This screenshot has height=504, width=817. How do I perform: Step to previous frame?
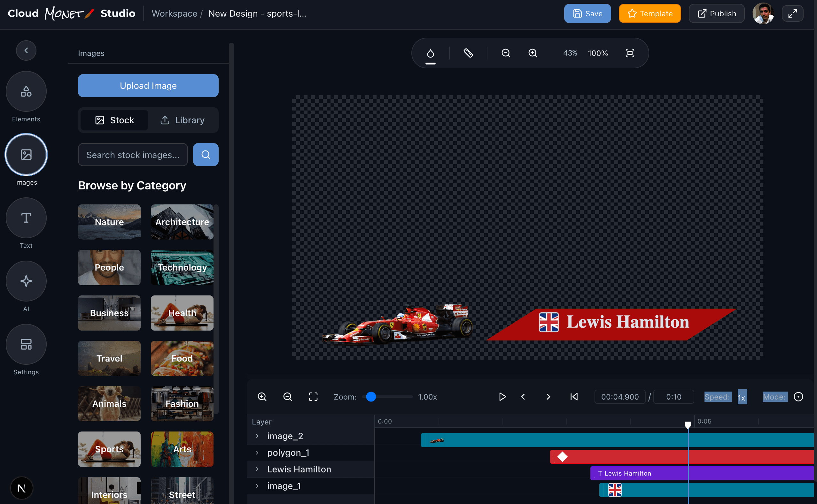click(x=523, y=397)
